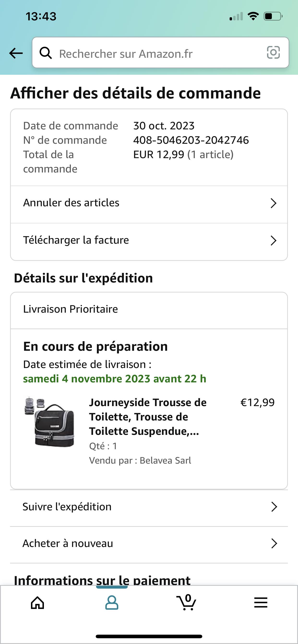The height and width of the screenshot is (644, 298).
Task: Select Télécharger la facture option
Action: [76, 240]
